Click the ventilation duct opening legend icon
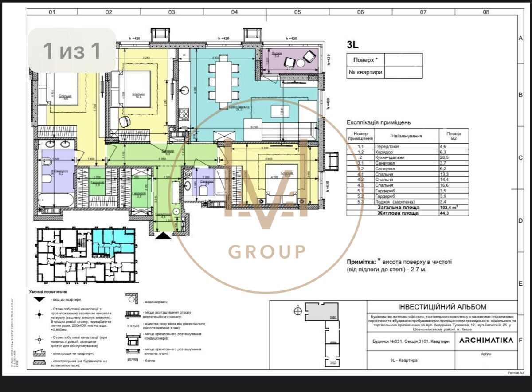532x392 pixels. pyautogui.click(x=133, y=314)
